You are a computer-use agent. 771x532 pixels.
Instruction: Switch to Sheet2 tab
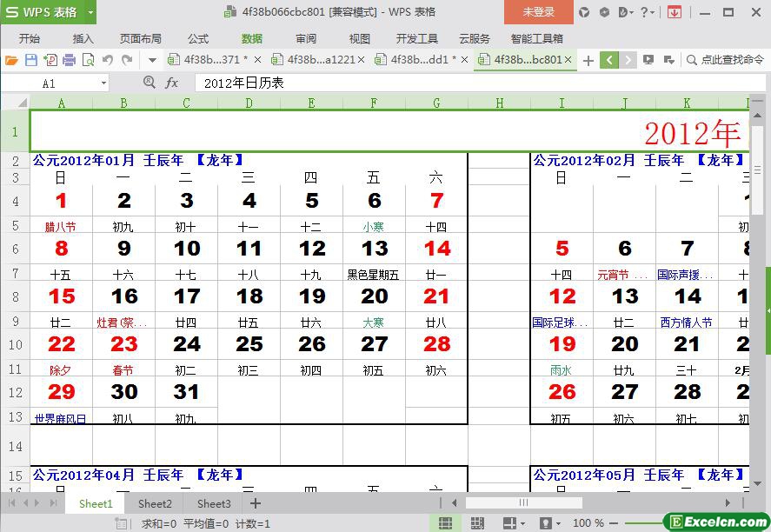tap(155, 503)
